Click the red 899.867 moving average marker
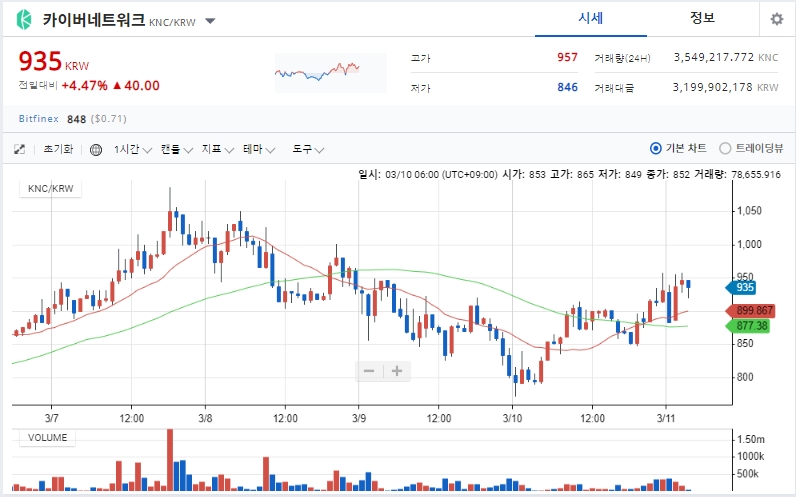Viewport: 796px width, 497px height. [x=750, y=311]
